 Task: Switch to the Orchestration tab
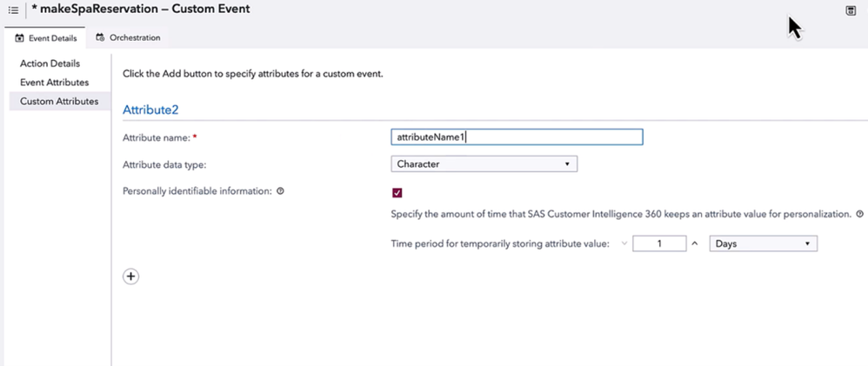pyautogui.click(x=128, y=38)
